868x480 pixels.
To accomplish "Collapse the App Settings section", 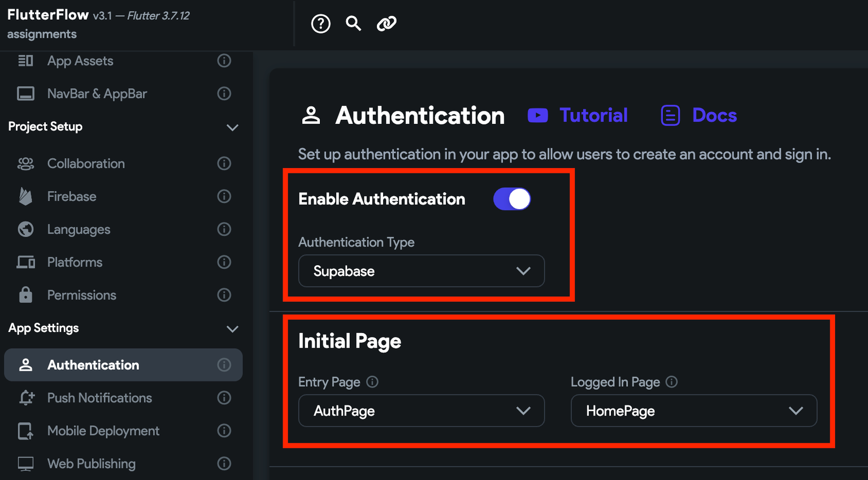I will coord(232,328).
